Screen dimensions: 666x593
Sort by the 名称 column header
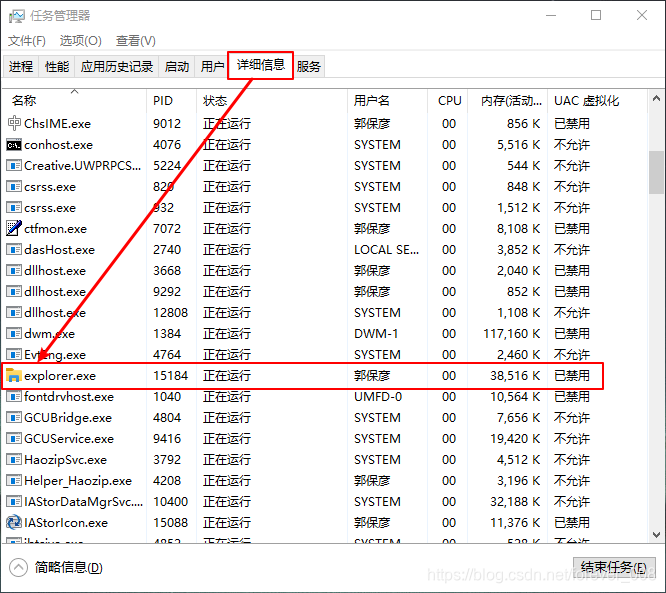(75, 101)
